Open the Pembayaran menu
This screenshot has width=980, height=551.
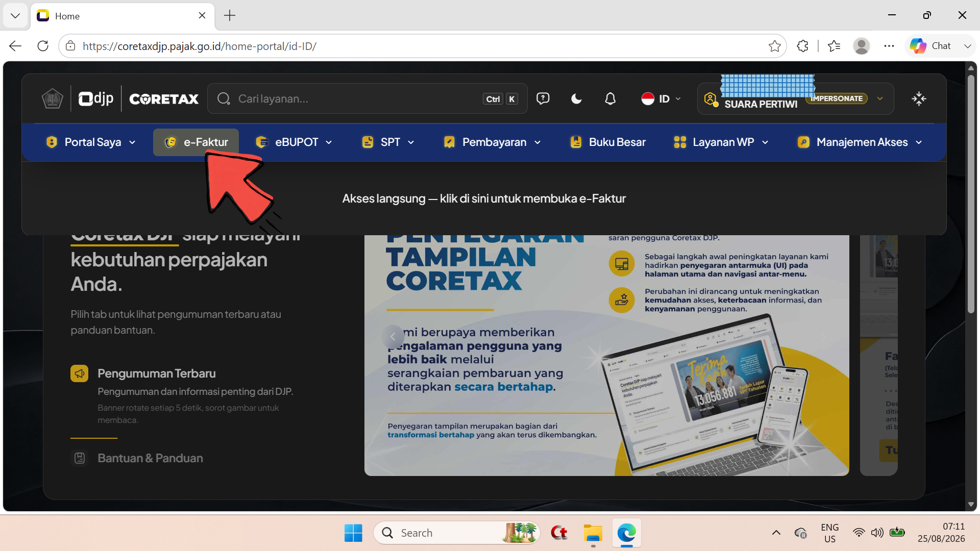pos(492,142)
